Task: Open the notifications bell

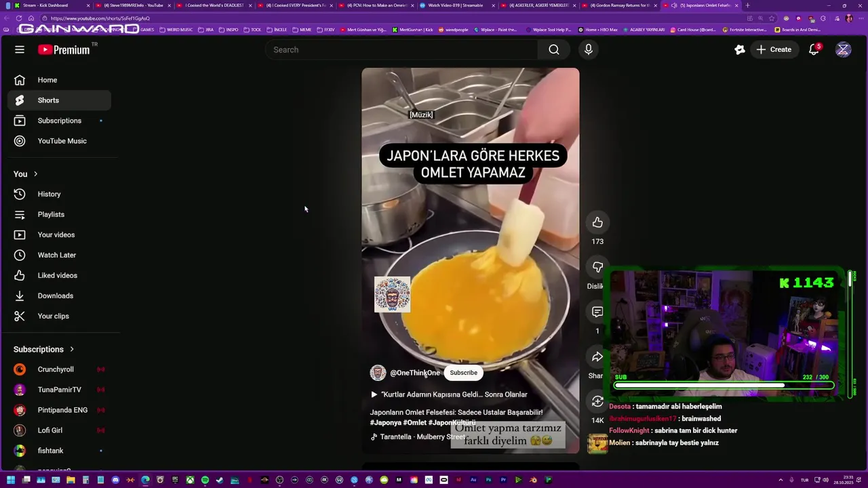Action: coord(814,49)
